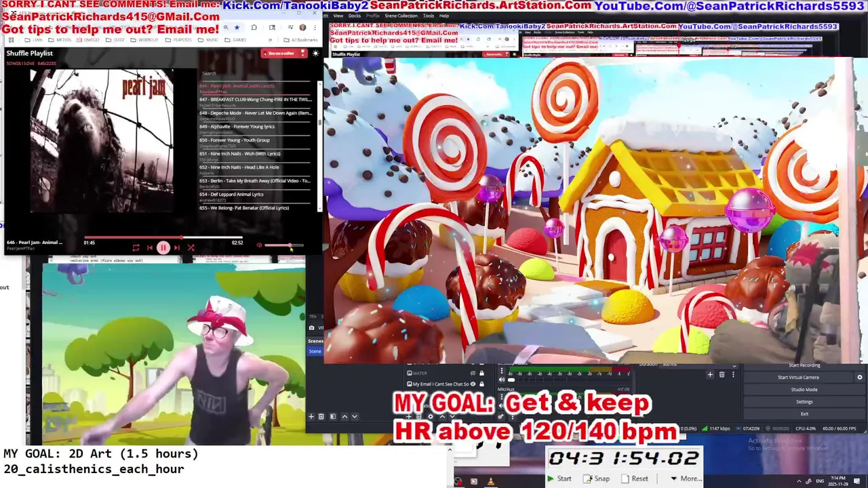Image resolution: width=868 pixels, height=488 pixels.
Task: Enable Studio Mode in OBS
Action: [804, 390]
